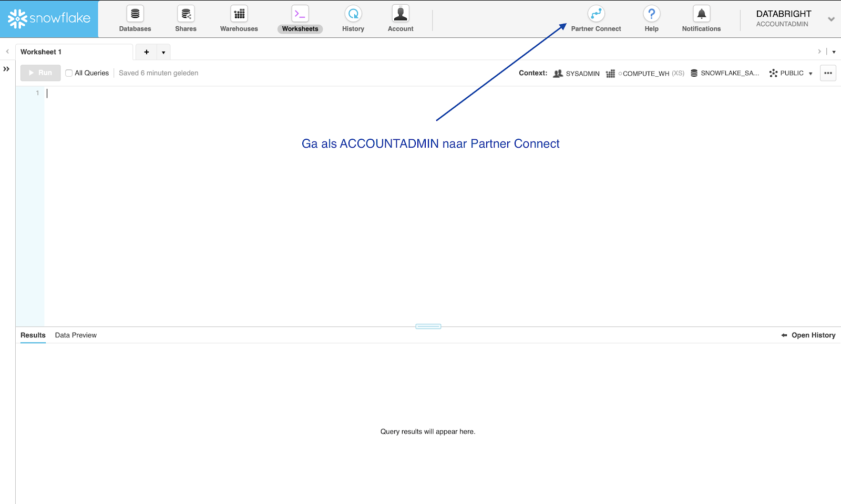Click the 'Saved 6 minuten geleden' status text

click(159, 73)
